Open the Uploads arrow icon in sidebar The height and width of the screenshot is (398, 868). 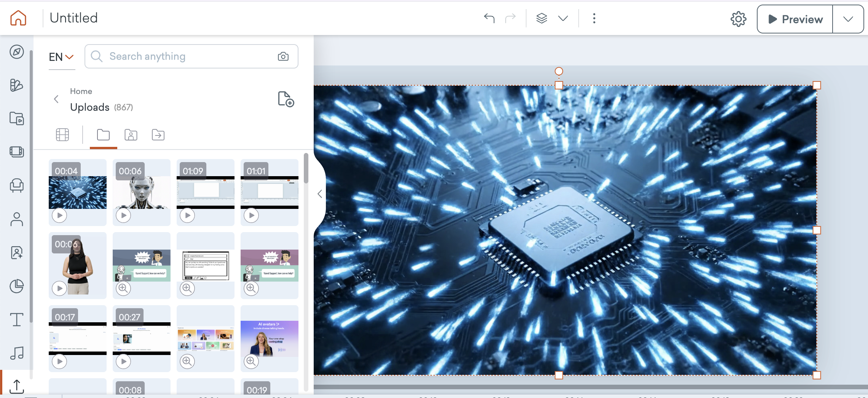[x=17, y=386]
